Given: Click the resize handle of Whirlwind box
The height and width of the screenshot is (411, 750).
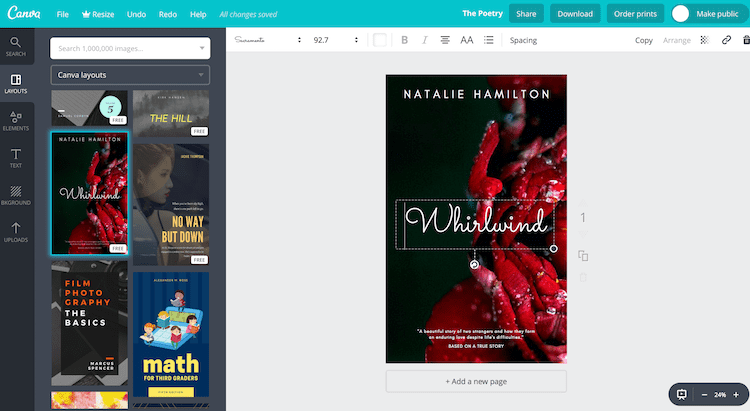Looking at the screenshot, I should (x=553, y=249).
